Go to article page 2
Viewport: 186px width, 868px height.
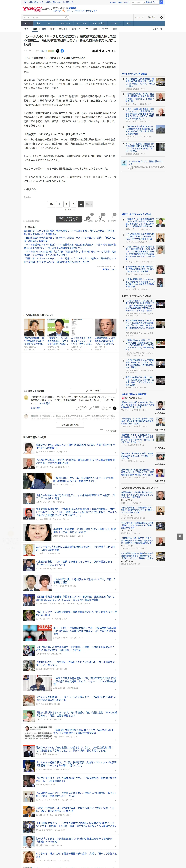66,204
